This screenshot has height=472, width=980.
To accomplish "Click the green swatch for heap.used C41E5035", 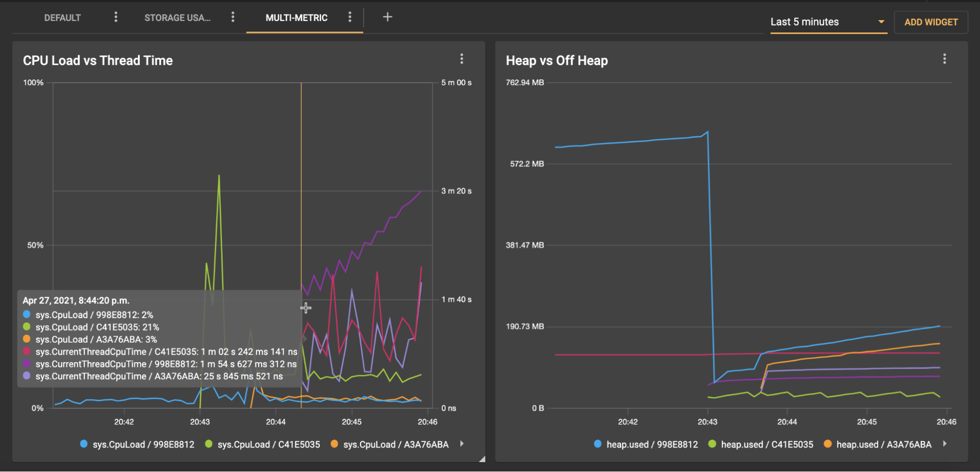I will 712,444.
